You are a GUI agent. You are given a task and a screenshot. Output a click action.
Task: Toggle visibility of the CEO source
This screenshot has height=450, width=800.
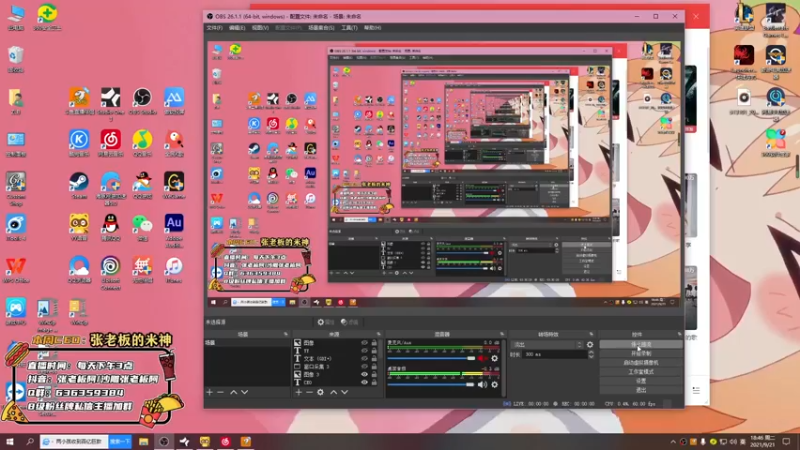pos(364,382)
